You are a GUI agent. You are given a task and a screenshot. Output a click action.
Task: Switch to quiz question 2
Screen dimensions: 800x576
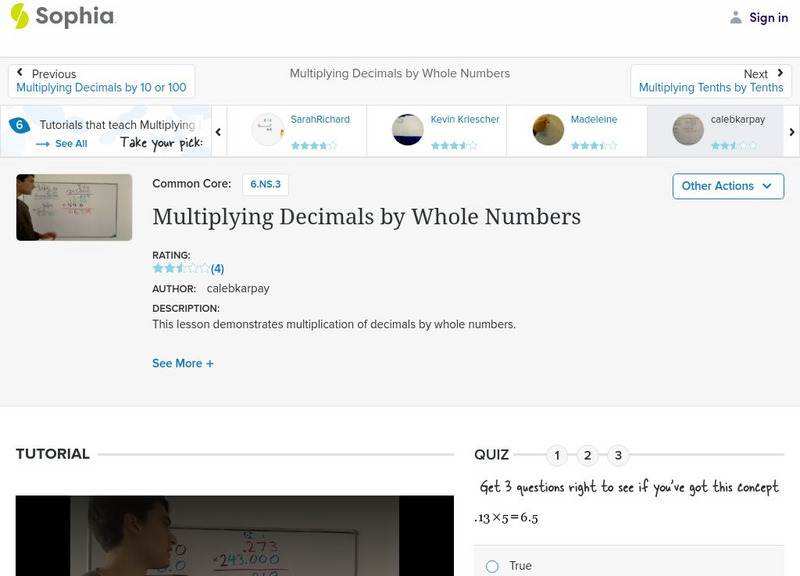point(588,454)
